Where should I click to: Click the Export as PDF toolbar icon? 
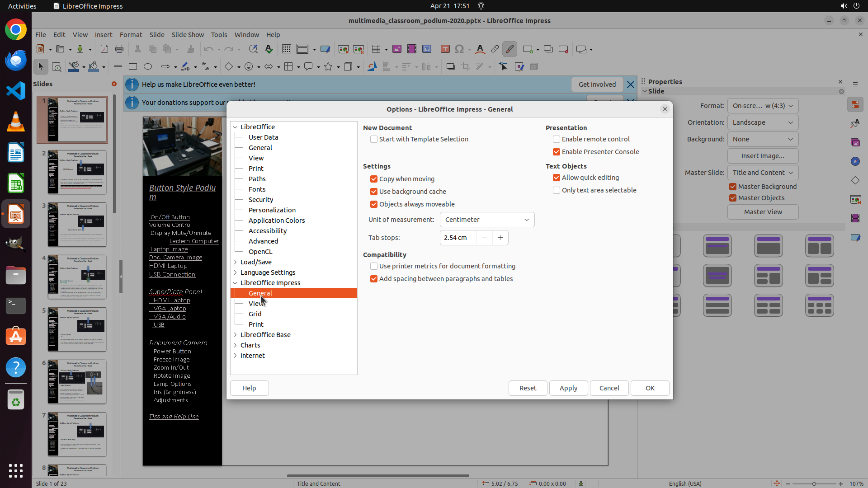coord(104,49)
